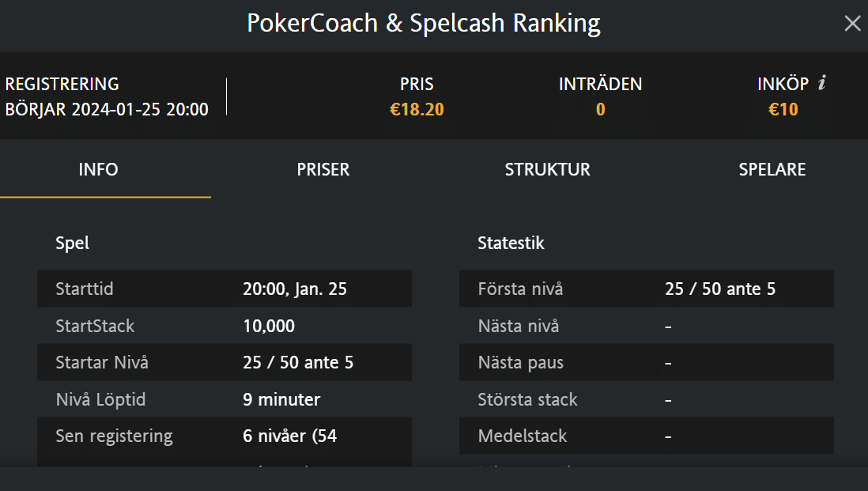The width and height of the screenshot is (868, 491).
Task: Switch to the PRISER tab
Action: pyautogui.click(x=323, y=169)
